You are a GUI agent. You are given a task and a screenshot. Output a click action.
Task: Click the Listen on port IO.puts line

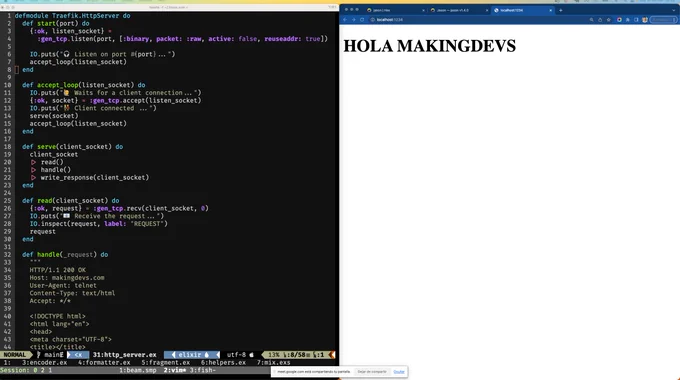pos(102,54)
